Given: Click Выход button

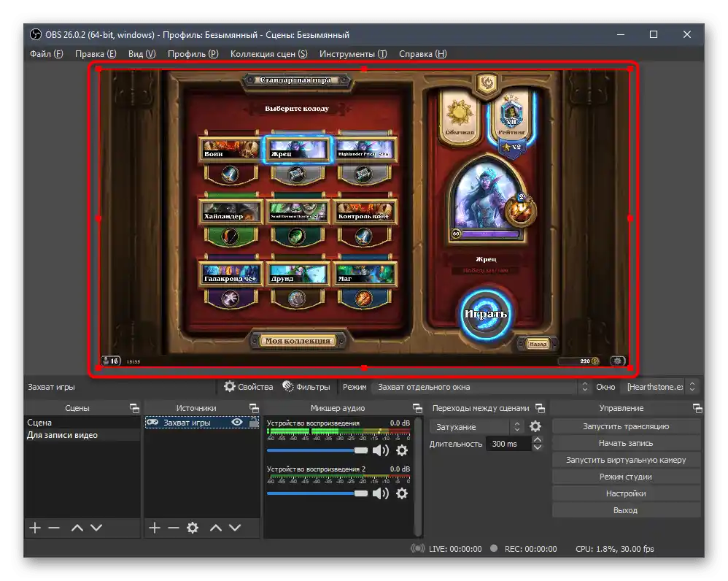Looking at the screenshot, I should 626,510.
